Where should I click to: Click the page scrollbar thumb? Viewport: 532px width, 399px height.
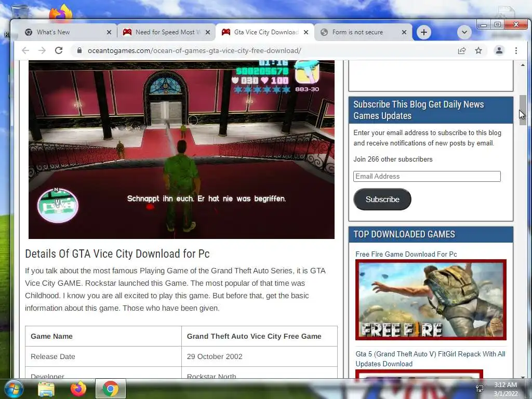(x=523, y=110)
